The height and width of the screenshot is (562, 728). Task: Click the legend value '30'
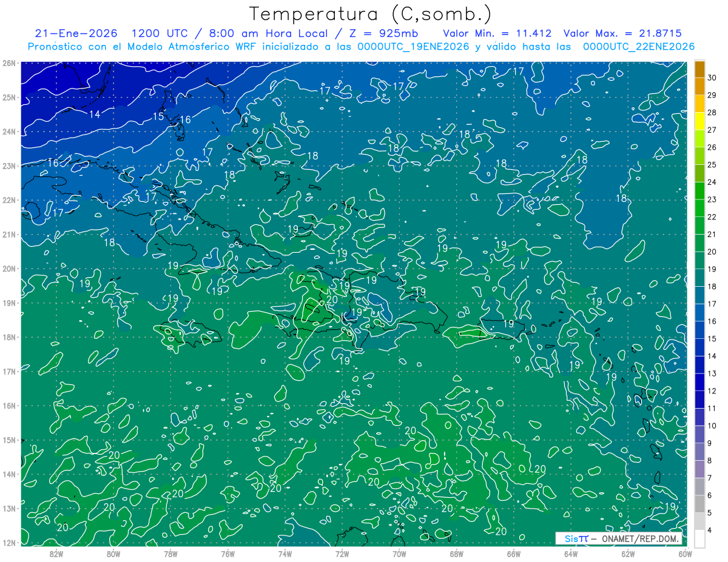[x=712, y=78]
